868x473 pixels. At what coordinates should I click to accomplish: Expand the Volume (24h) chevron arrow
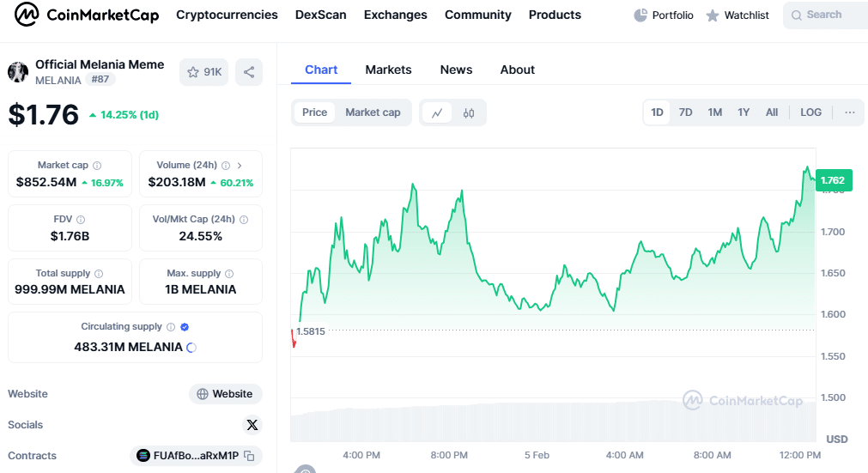click(x=240, y=166)
